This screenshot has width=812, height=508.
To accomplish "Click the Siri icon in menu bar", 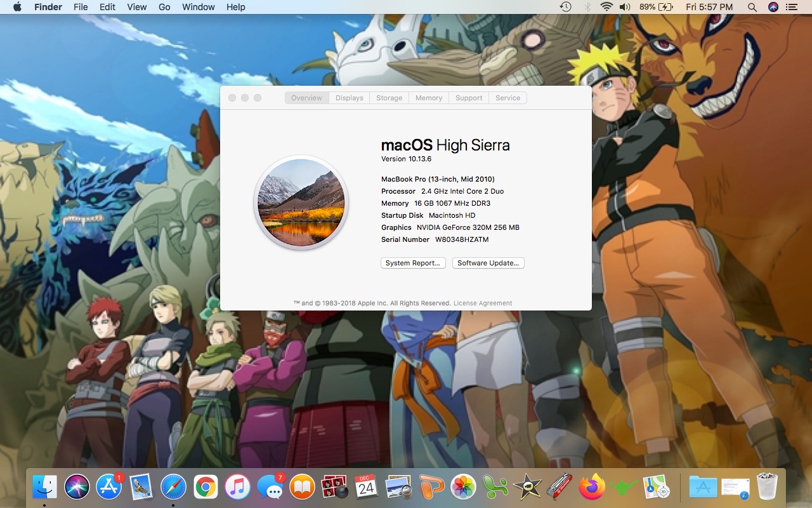I will [x=773, y=7].
